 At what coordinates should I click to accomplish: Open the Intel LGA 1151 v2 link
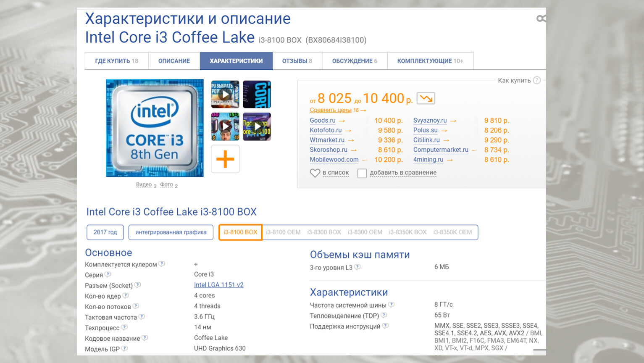(218, 285)
